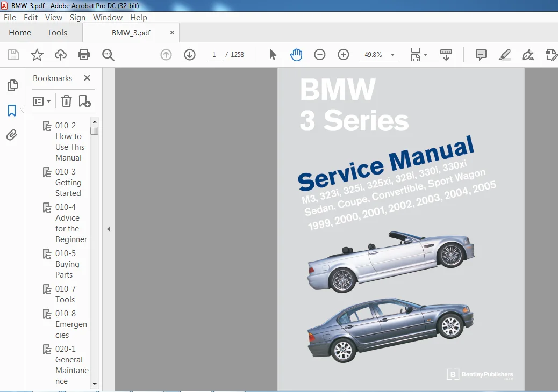Print the document with the printer icon
Viewport: 558px width, 392px height.
point(84,55)
